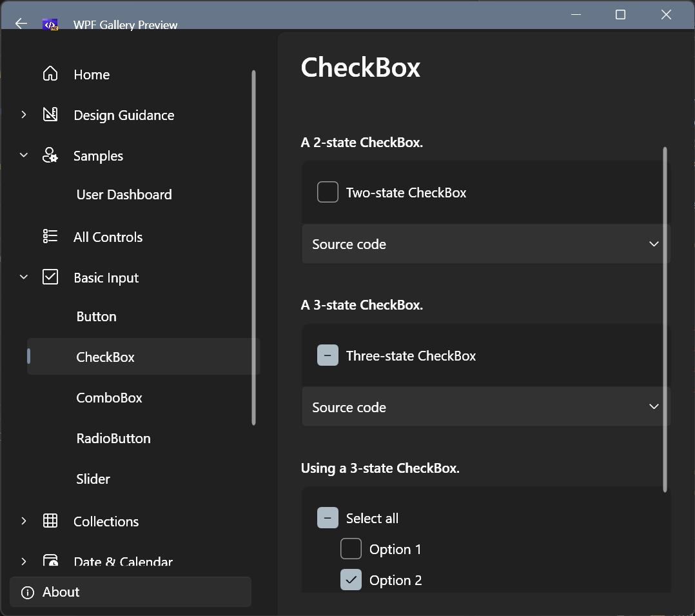The width and height of the screenshot is (695, 616).
Task: Click the WPF Gallery app logo icon
Action: 50,25
